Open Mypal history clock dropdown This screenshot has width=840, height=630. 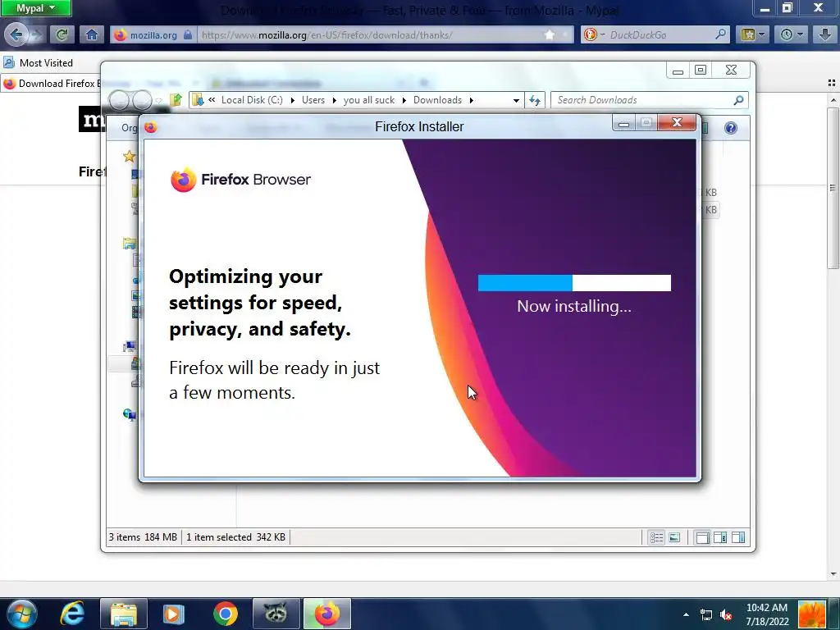792,34
